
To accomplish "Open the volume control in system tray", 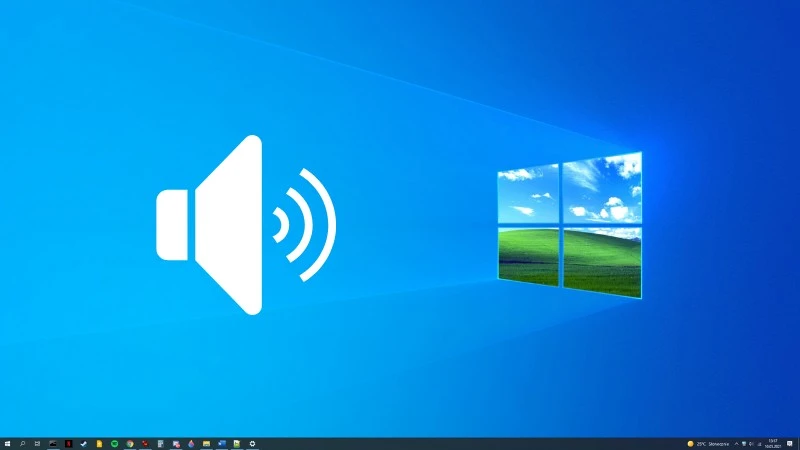I will (751, 444).
